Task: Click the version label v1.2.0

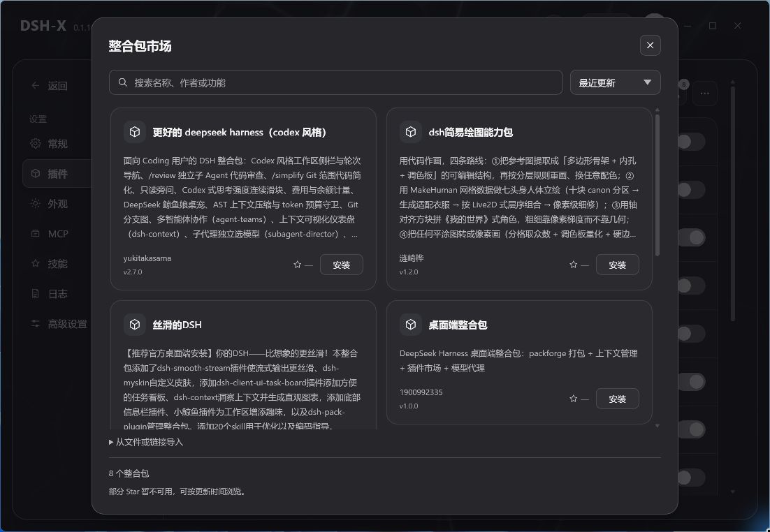Action: [409, 272]
